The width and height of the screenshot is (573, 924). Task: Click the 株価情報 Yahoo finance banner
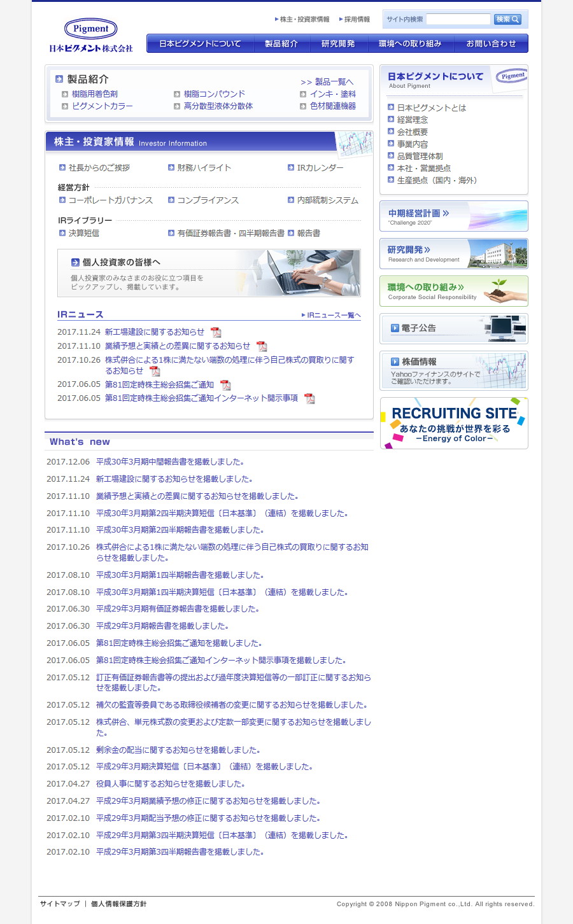453,370
